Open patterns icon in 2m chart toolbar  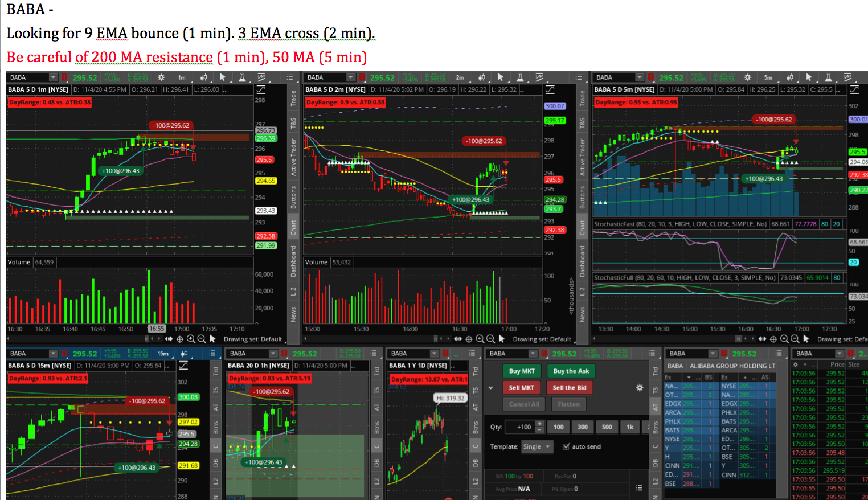539,77
